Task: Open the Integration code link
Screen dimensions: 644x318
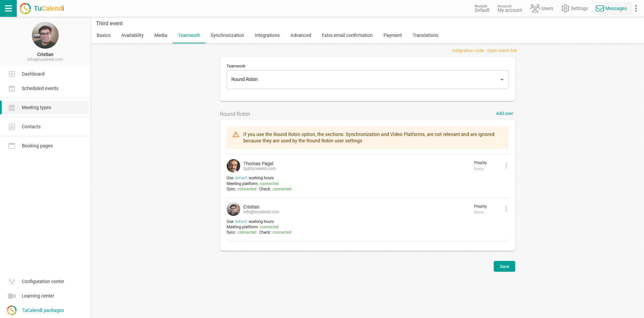Action: point(468,51)
